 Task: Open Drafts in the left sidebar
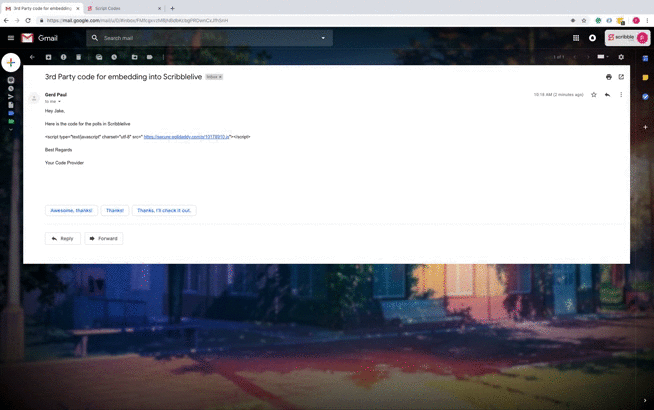pos(11,105)
